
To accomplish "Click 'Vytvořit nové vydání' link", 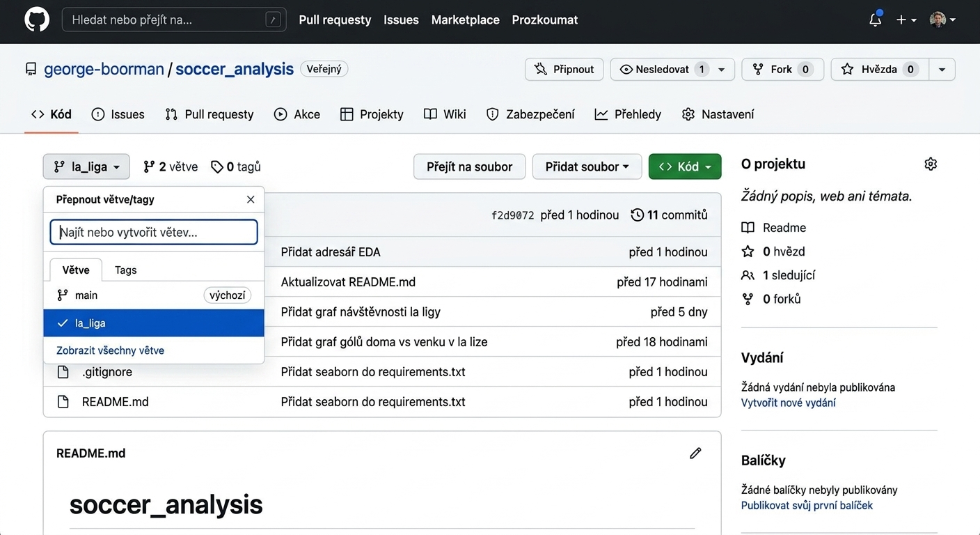I will [x=789, y=403].
